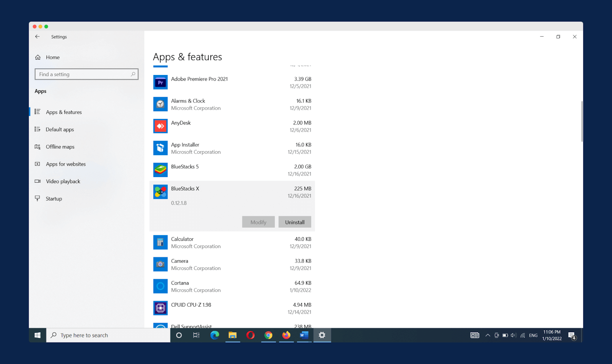Screen dimensions: 612x364
Task: Open Microsoft Edge from the taskbar
Action: 215,335
